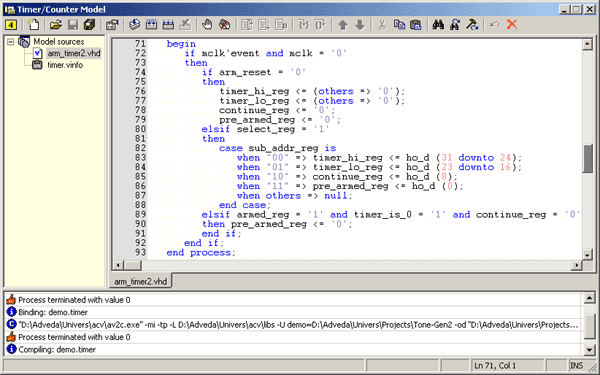This screenshot has height=375, width=600.
Task: Click the code editor's vertical scroll down arrow
Action: (587, 254)
